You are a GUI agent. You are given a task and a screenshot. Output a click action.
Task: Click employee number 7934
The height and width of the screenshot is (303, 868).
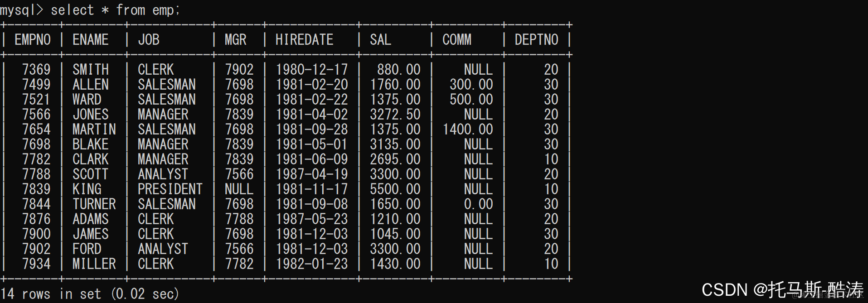point(36,264)
